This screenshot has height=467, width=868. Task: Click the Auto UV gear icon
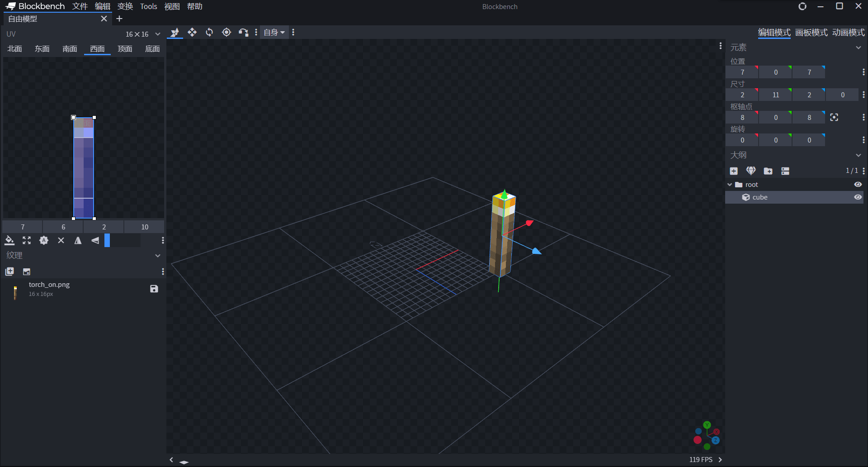click(44, 240)
